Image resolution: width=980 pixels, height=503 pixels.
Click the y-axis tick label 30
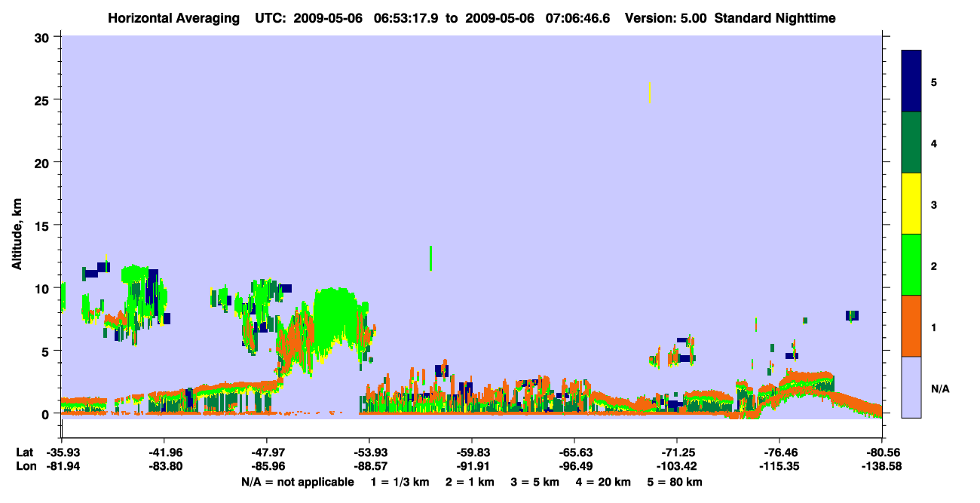coord(44,38)
